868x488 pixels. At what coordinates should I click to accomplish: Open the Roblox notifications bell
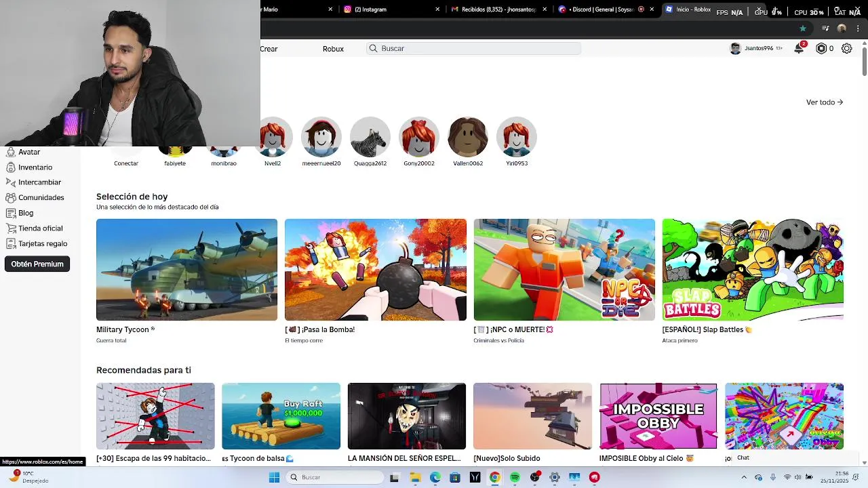800,48
